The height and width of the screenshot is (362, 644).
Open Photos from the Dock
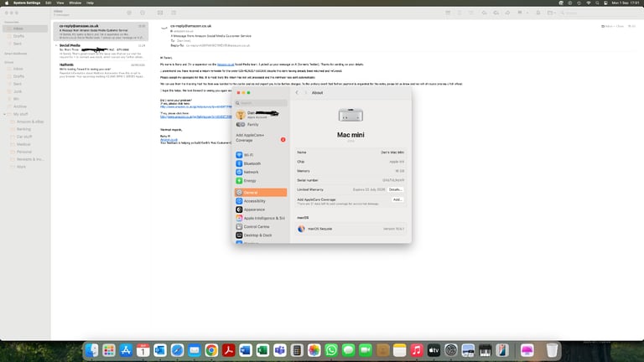pyautogui.click(x=314, y=350)
